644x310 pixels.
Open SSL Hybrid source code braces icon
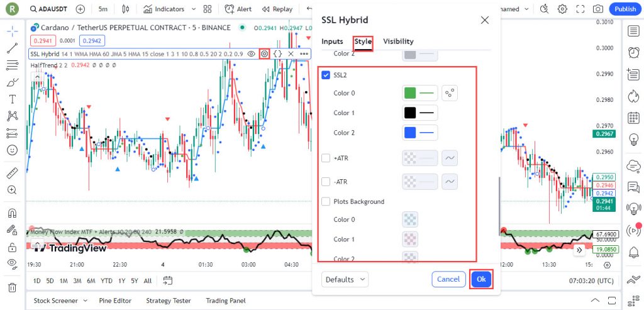pyautogui.click(x=277, y=54)
